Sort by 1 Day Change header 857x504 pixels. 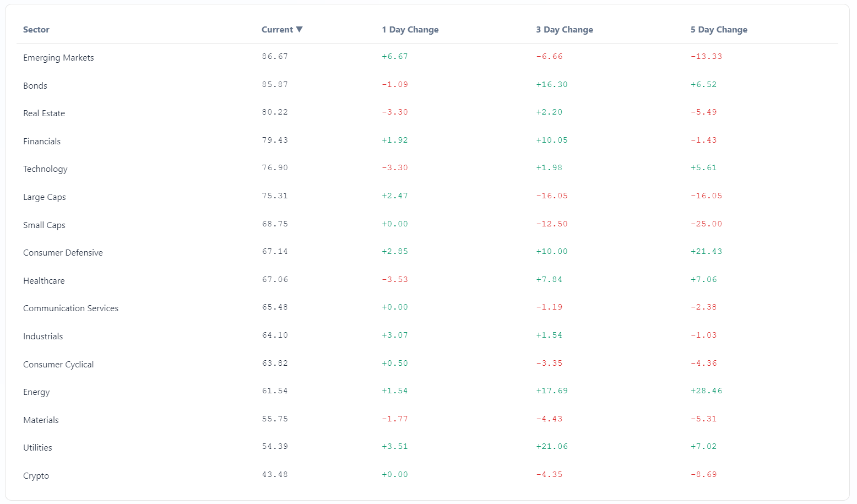410,30
